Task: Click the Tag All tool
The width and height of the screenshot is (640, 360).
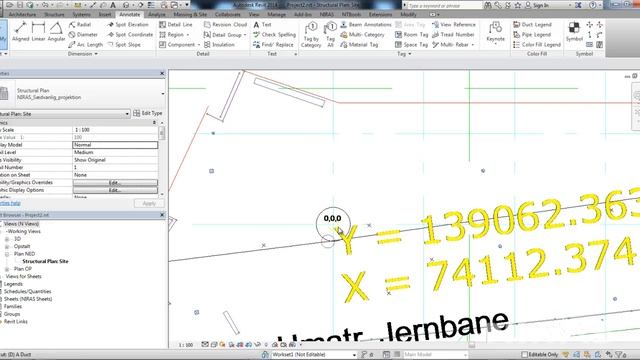Action: [330, 35]
